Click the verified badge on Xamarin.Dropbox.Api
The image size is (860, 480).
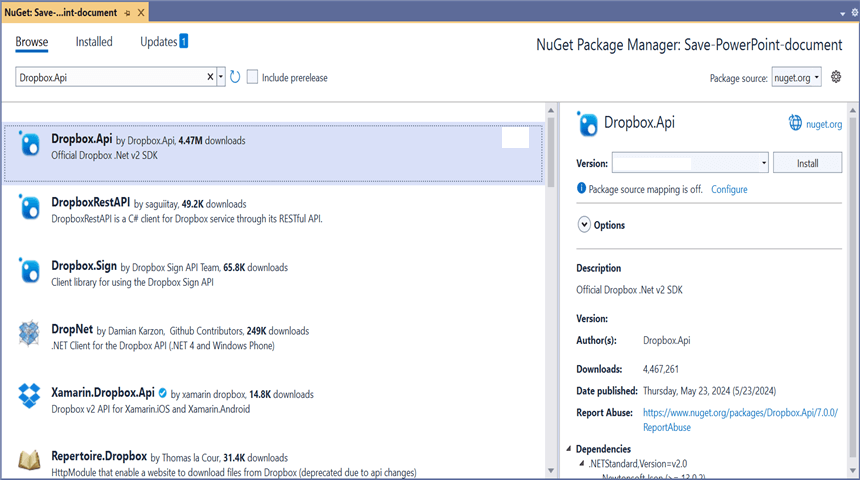pyautogui.click(x=162, y=393)
